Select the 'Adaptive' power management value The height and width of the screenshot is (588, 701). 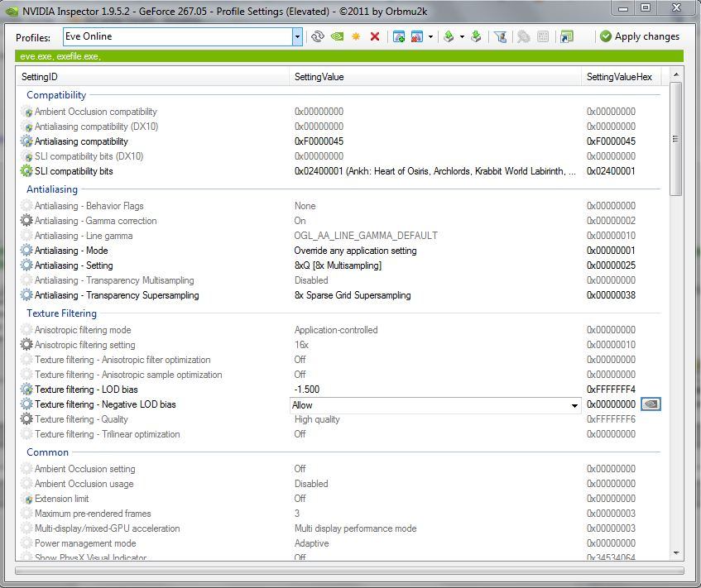312,543
